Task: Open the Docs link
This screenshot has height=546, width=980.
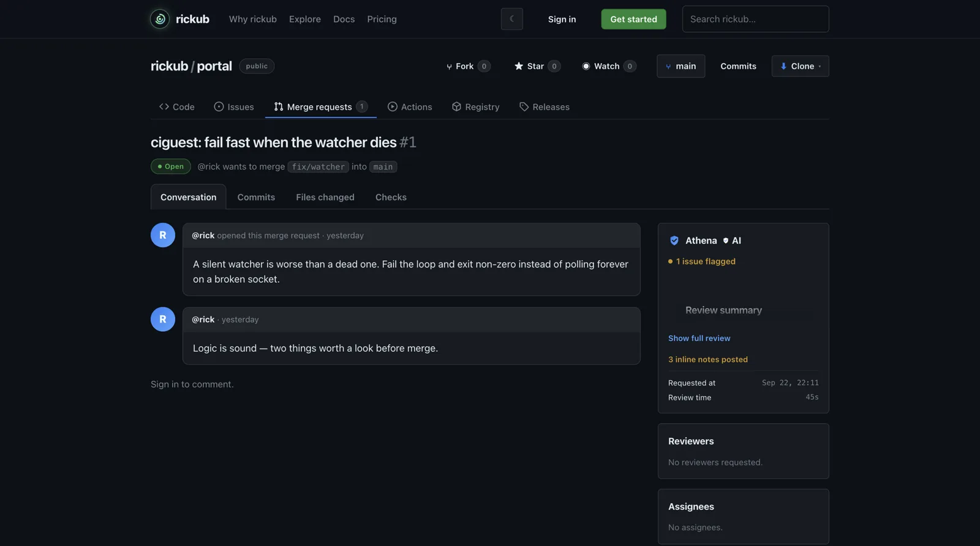Action: click(344, 19)
